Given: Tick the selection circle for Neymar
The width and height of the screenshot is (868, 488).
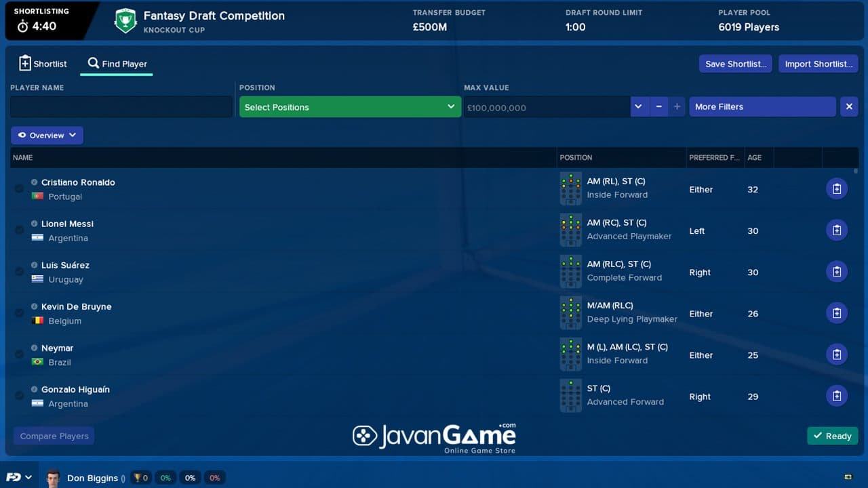Looking at the screenshot, I should point(19,354).
